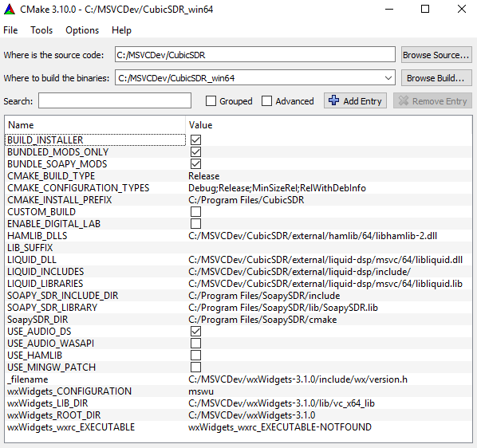477x448 pixels.
Task: Select the SoapySDR_DIR entry
Action: (x=37, y=320)
